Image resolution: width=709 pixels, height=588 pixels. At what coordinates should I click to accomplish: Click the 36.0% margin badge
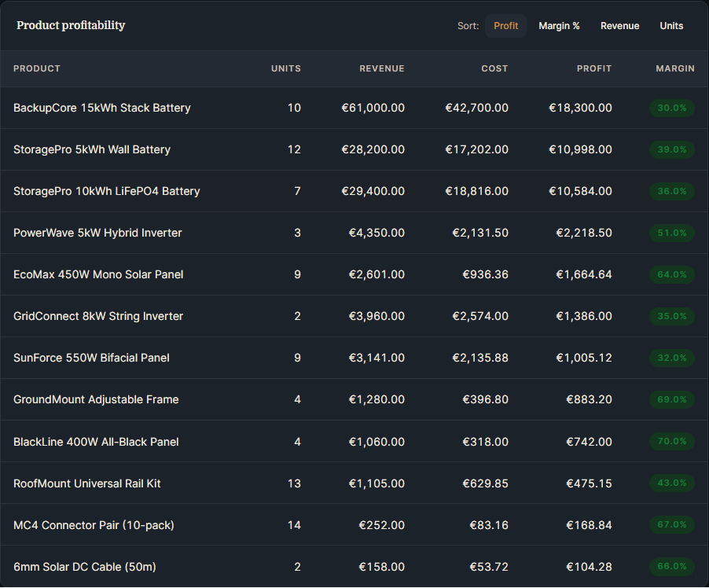tap(672, 191)
